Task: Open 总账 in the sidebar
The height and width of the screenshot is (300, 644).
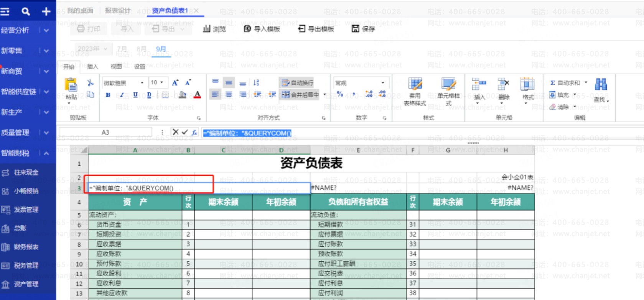Action: click(x=20, y=228)
